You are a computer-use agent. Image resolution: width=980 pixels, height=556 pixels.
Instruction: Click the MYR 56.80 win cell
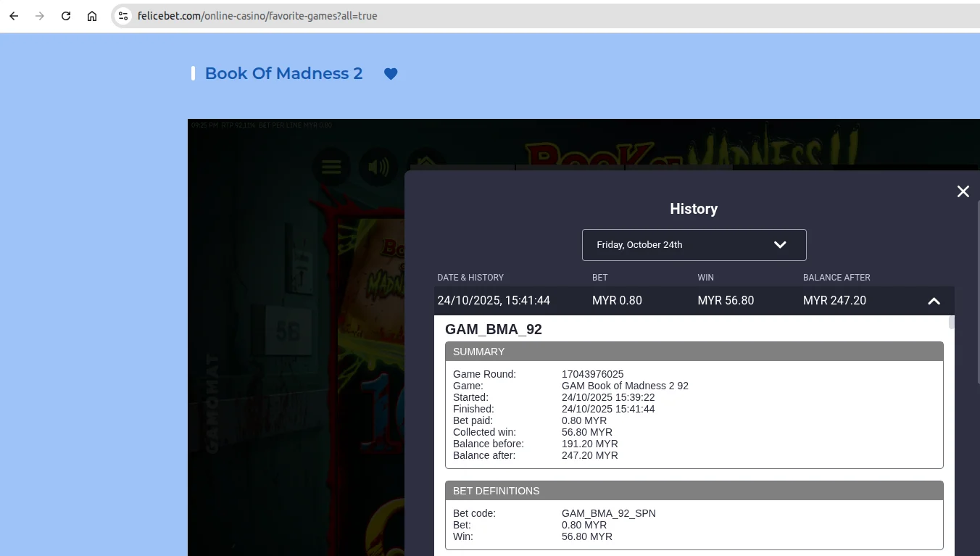726,301
